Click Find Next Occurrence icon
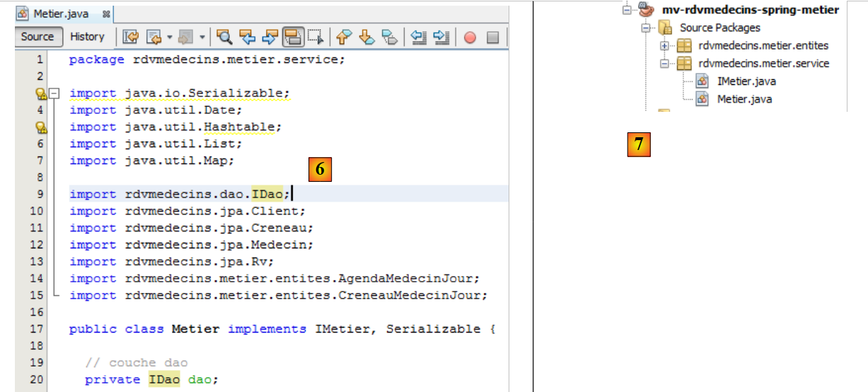Screen dimensions: 868x392 [x=270, y=37]
